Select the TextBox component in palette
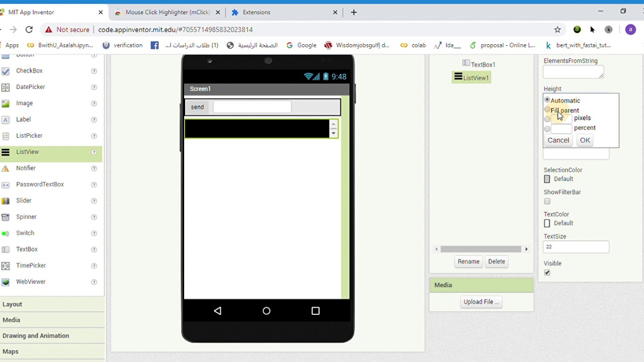The image size is (644, 362). [x=27, y=249]
